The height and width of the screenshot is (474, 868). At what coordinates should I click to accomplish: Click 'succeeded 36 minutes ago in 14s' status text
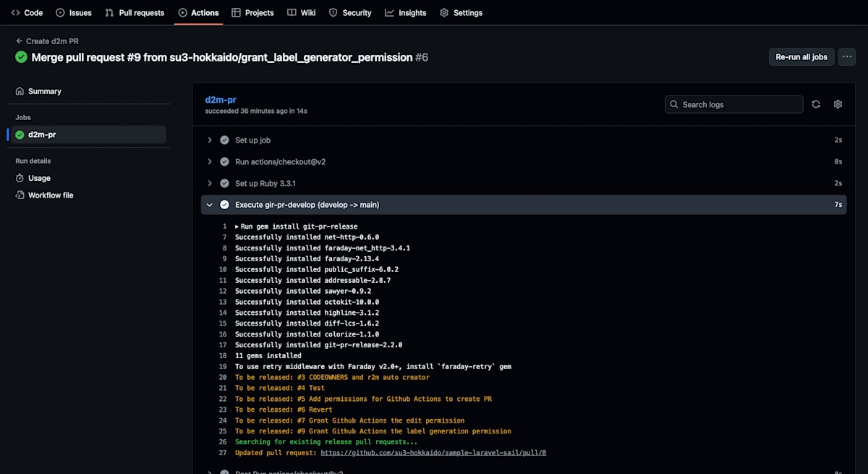(x=256, y=111)
